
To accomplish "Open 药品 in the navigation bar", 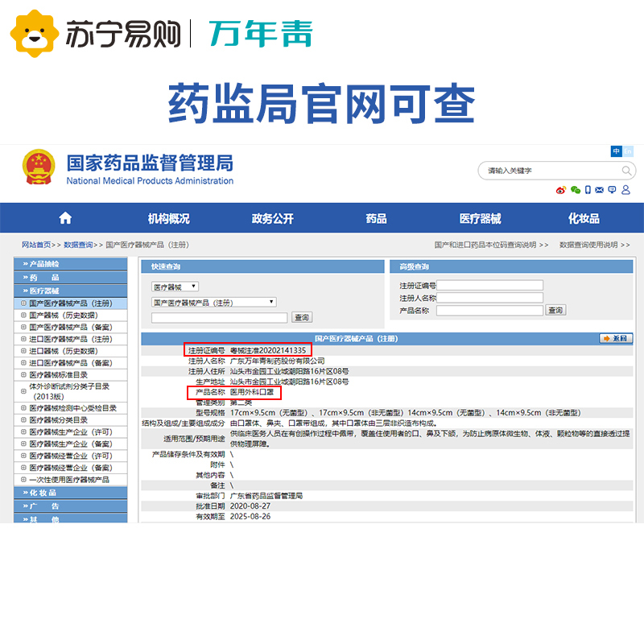I will pyautogui.click(x=376, y=218).
